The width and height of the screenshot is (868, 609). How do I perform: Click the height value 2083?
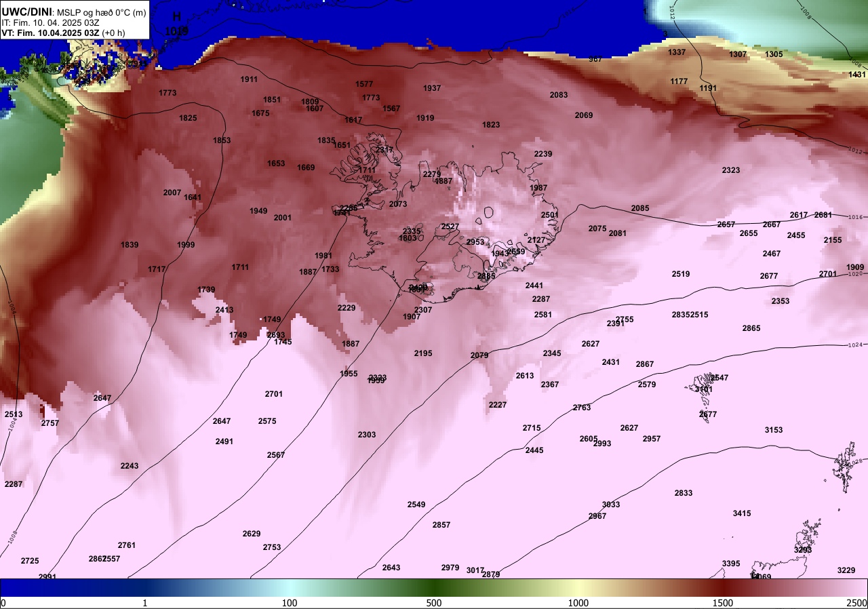[x=559, y=95]
